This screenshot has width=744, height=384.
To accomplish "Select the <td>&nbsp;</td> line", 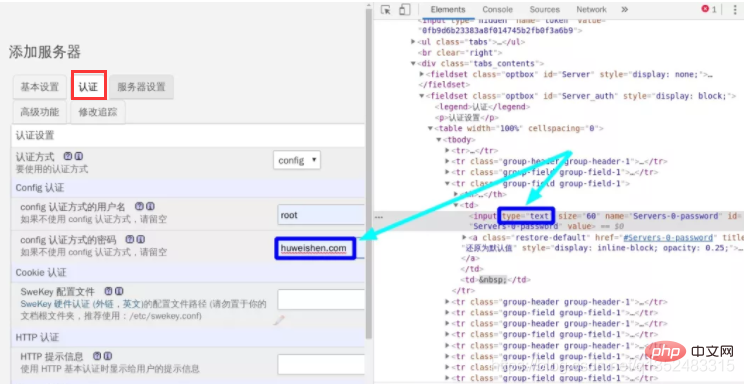I will tap(495, 280).
